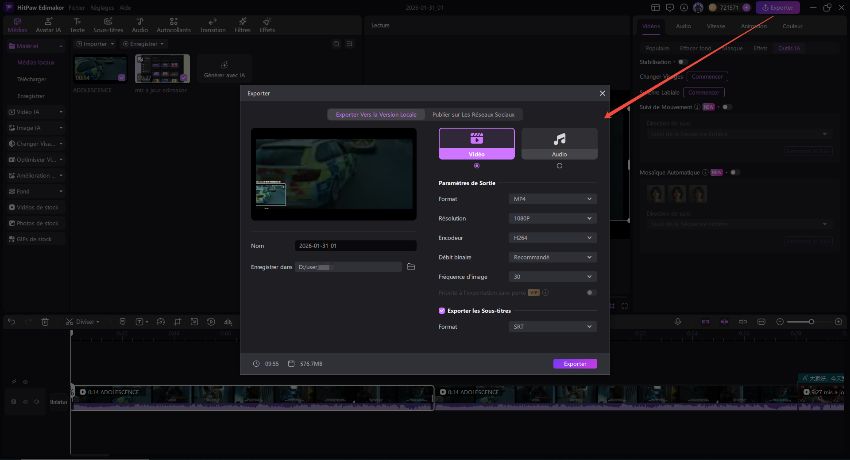The width and height of the screenshot is (850, 460).
Task: Toggle the Suivi de Mouvement switch
Action: tap(727, 107)
